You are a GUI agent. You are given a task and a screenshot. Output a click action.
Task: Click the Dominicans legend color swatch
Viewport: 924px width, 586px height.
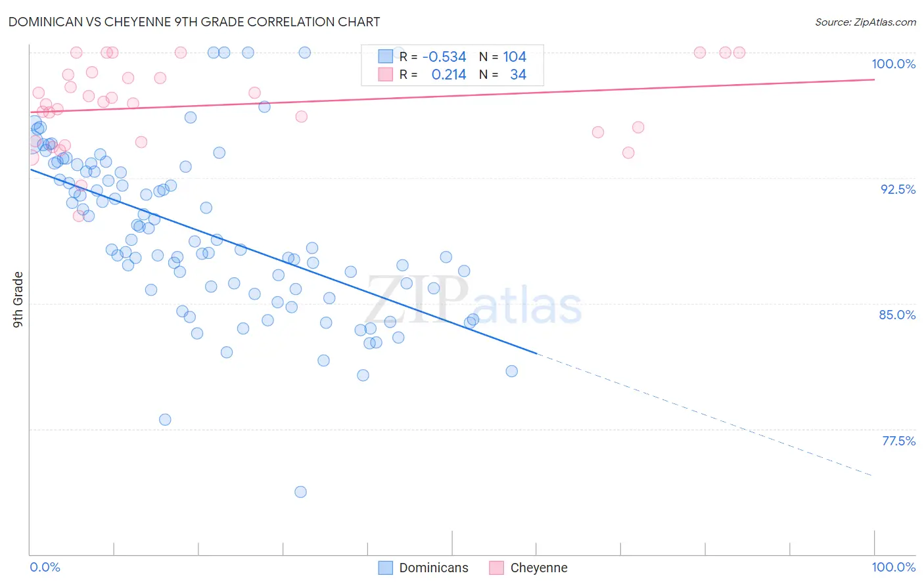(386, 568)
